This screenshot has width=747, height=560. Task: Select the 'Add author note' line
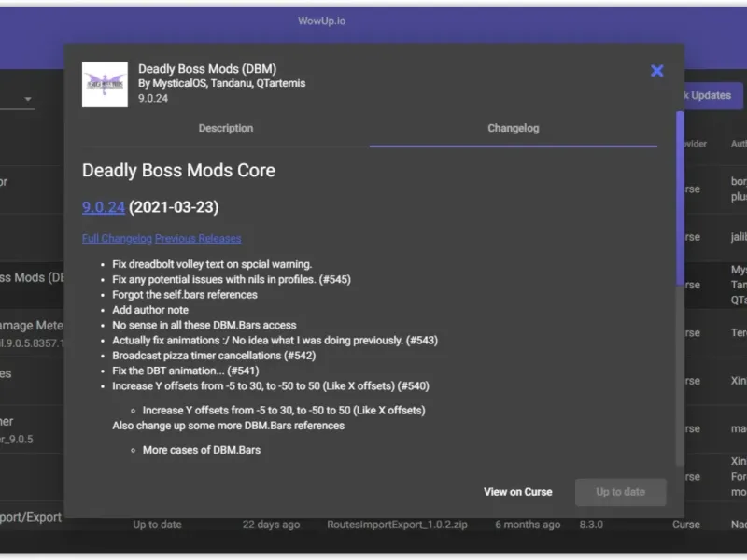point(150,310)
